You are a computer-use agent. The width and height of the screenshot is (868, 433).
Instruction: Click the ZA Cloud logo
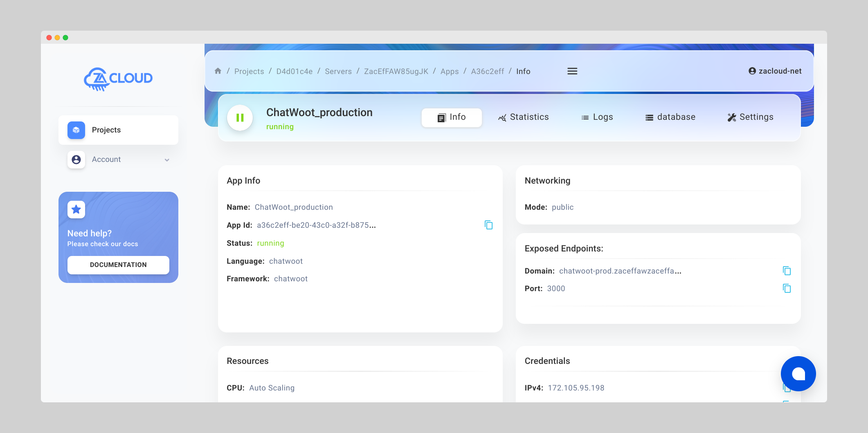click(x=118, y=79)
